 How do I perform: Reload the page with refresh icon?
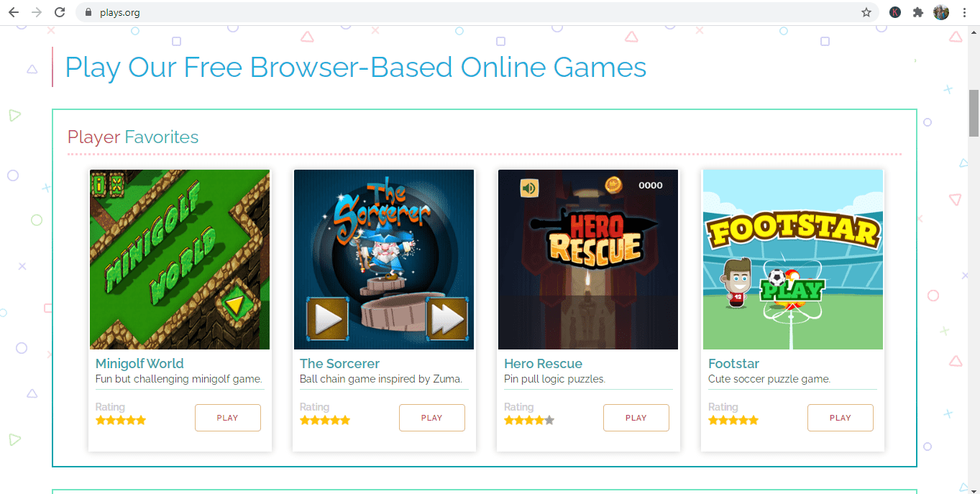(60, 12)
